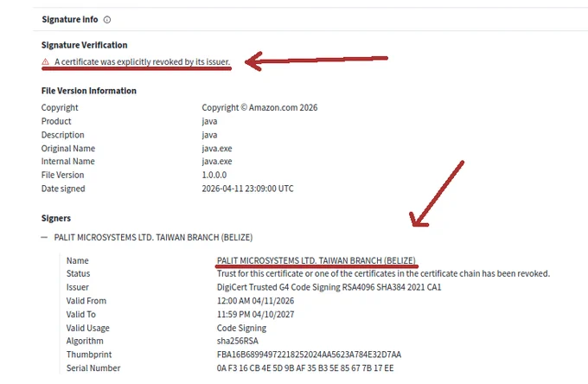Select the underlined PALIT MICROSYSTEMS name value
This screenshot has width=588, height=384.
(x=316, y=260)
